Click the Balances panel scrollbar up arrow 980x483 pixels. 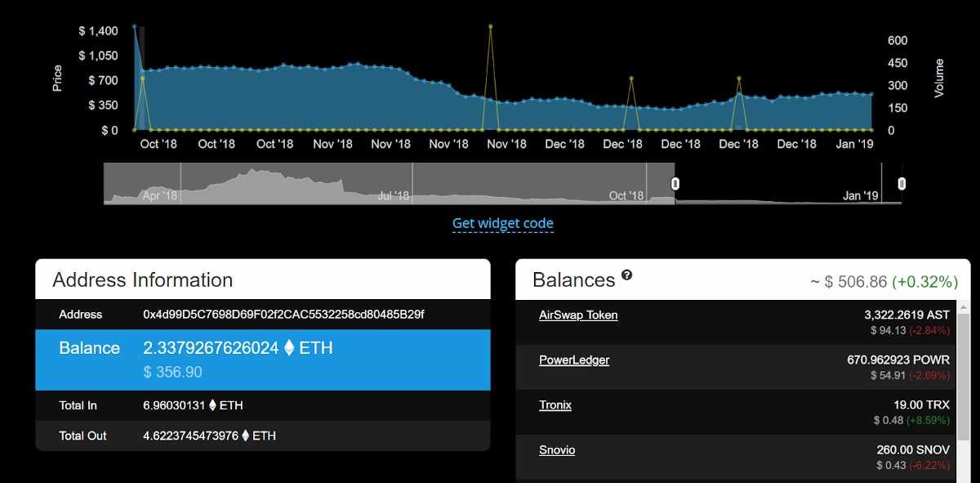click(x=964, y=307)
